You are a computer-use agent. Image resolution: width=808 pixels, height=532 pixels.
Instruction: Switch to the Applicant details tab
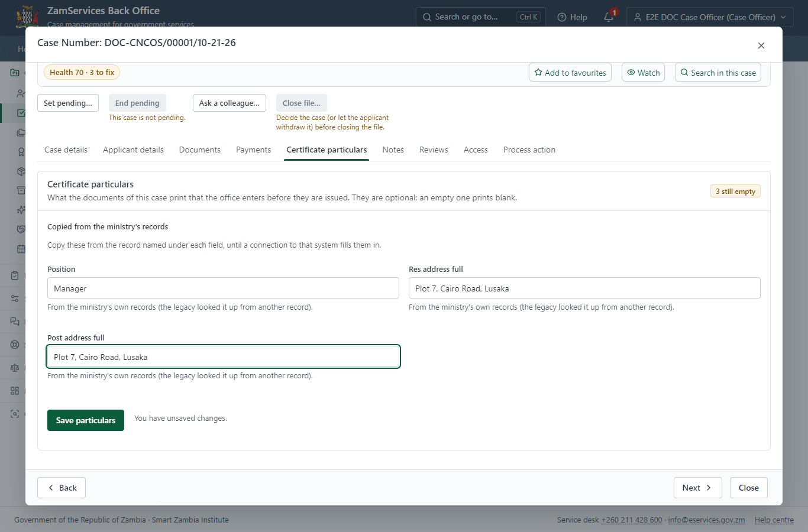[x=133, y=150]
